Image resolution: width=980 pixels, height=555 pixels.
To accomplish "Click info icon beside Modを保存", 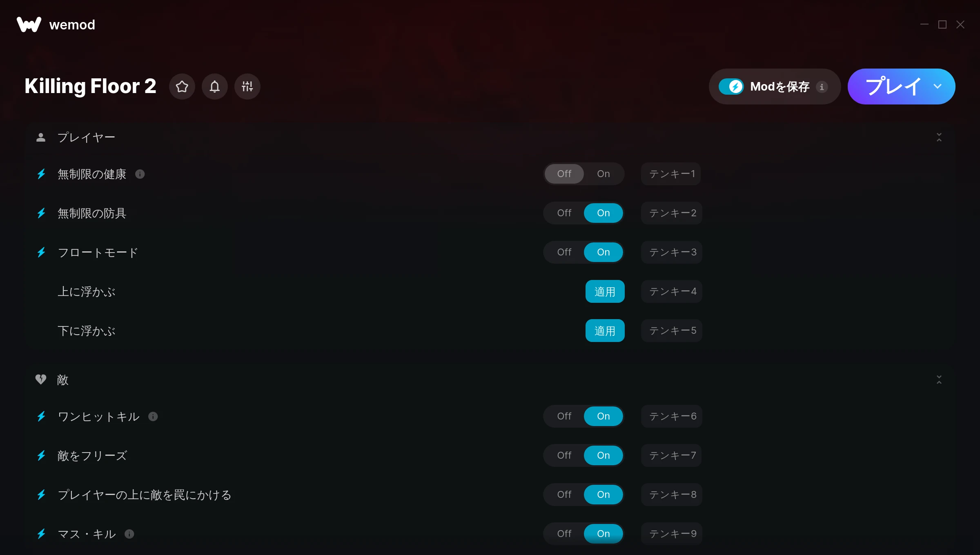I will point(822,87).
